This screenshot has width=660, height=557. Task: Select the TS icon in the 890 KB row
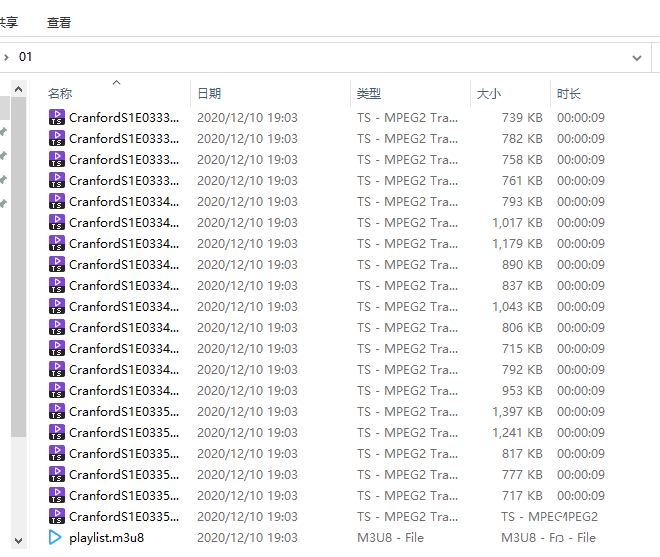(x=57, y=265)
